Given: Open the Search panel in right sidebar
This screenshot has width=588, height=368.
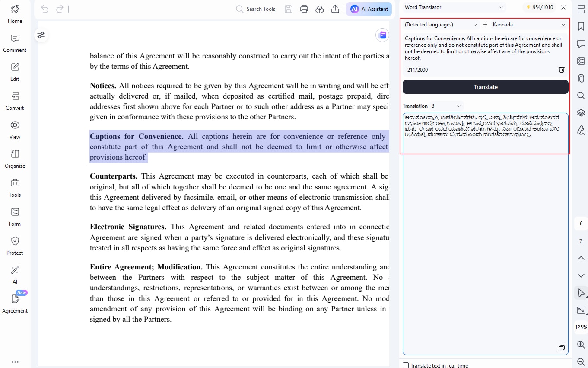Looking at the screenshot, I should 581,96.
